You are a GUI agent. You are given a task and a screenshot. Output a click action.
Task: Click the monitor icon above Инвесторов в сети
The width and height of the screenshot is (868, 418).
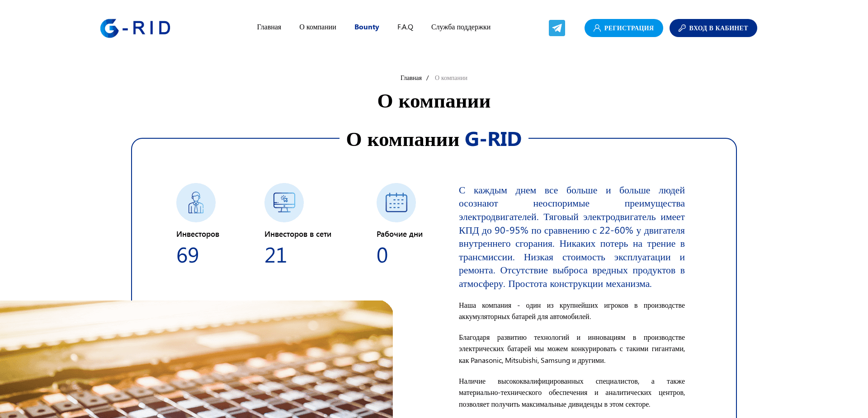pos(284,202)
